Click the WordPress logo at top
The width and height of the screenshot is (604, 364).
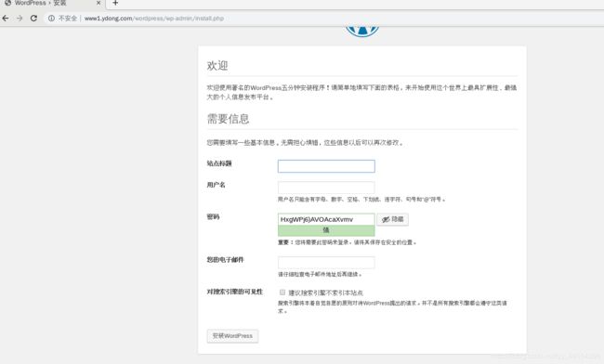coord(362,32)
